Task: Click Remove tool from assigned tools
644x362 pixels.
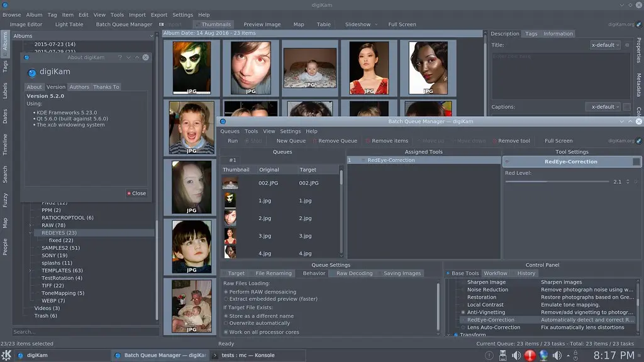Action: pos(511,140)
